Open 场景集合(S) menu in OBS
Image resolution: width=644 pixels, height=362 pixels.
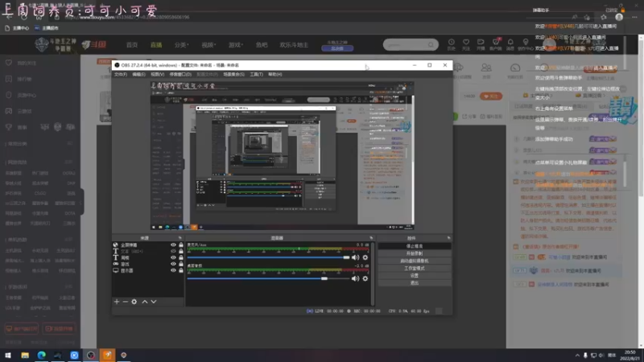click(x=233, y=74)
